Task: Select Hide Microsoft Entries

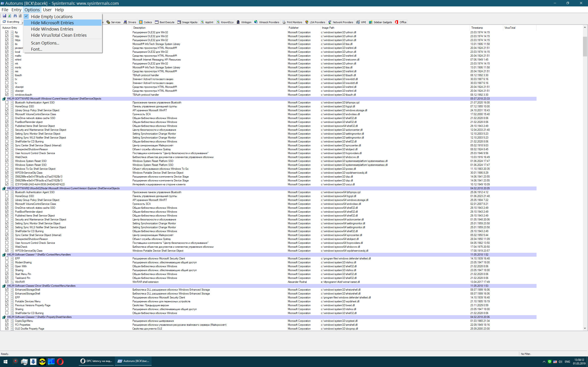Action: click(52, 23)
